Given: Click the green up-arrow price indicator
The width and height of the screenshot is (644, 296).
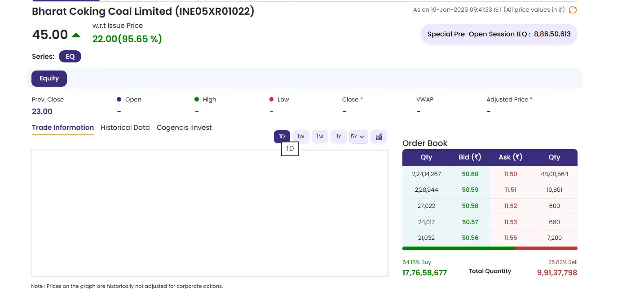Looking at the screenshot, I should [76, 35].
